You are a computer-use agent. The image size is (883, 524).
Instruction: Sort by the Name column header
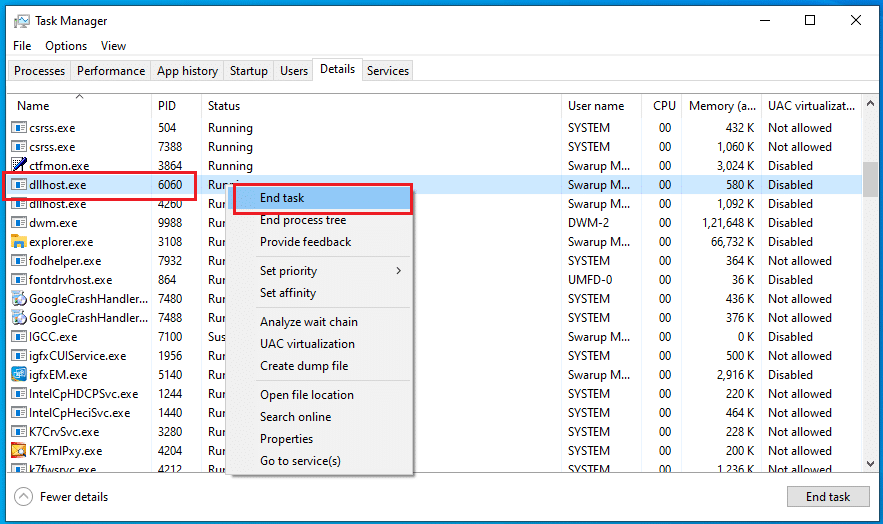[79, 106]
